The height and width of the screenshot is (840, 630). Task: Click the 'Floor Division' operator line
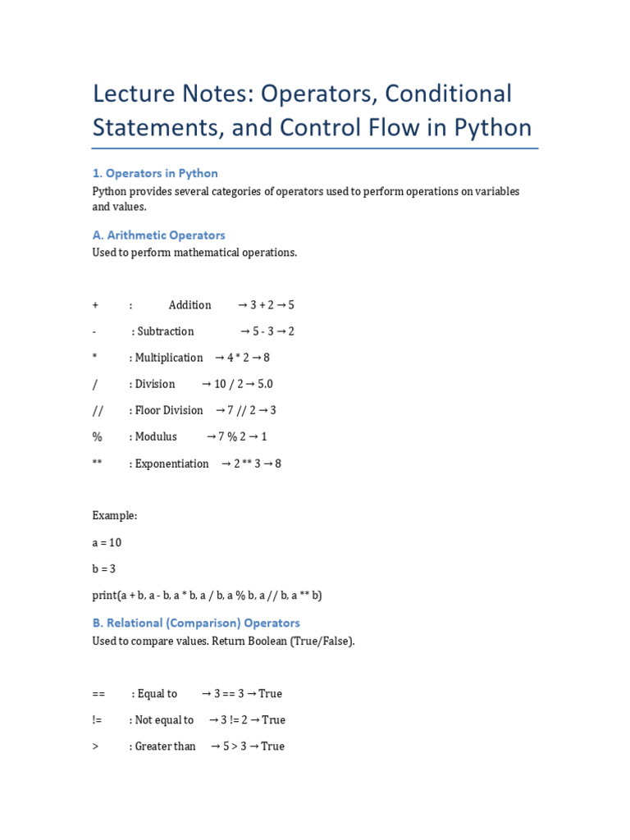168,410
